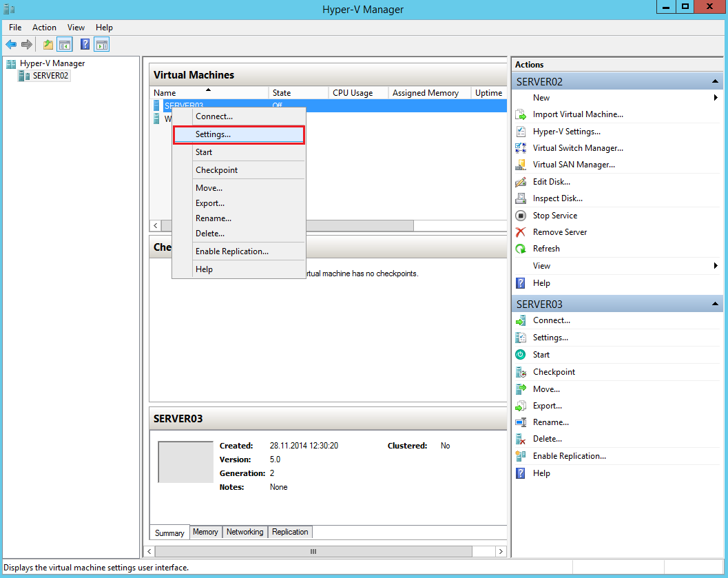The image size is (728, 578).
Task: Click Virtual Switch Manager... in Actions
Action: point(578,148)
